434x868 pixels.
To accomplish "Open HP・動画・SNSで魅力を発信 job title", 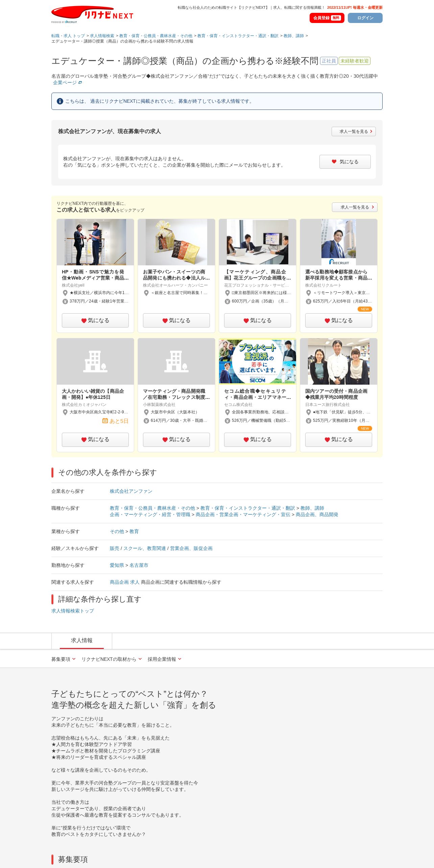I will coord(95,275).
